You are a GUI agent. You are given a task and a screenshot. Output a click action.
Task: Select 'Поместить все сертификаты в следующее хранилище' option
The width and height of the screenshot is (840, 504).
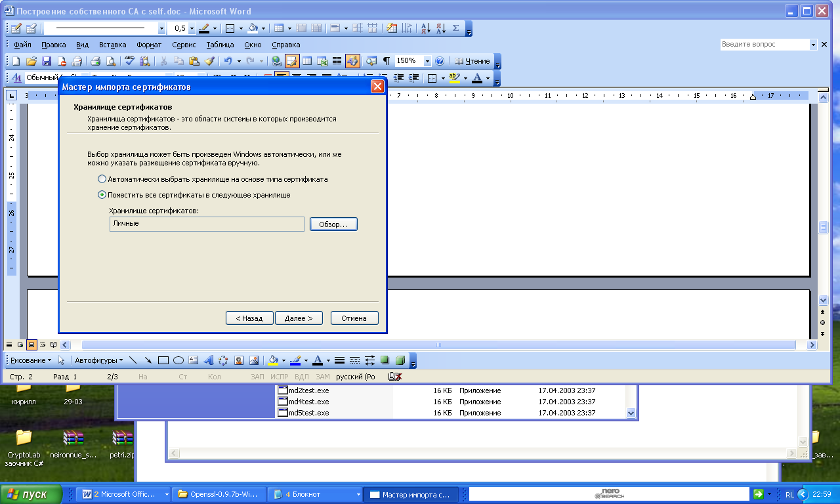pos(102,195)
